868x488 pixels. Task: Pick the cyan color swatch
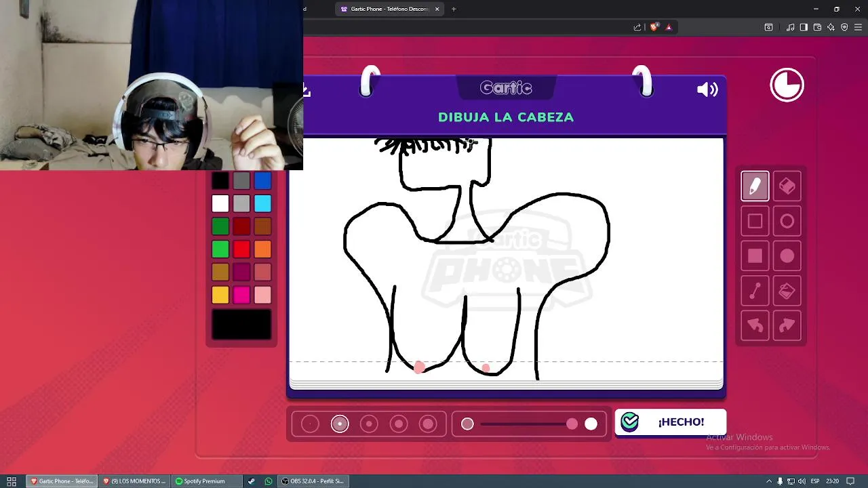click(x=262, y=203)
